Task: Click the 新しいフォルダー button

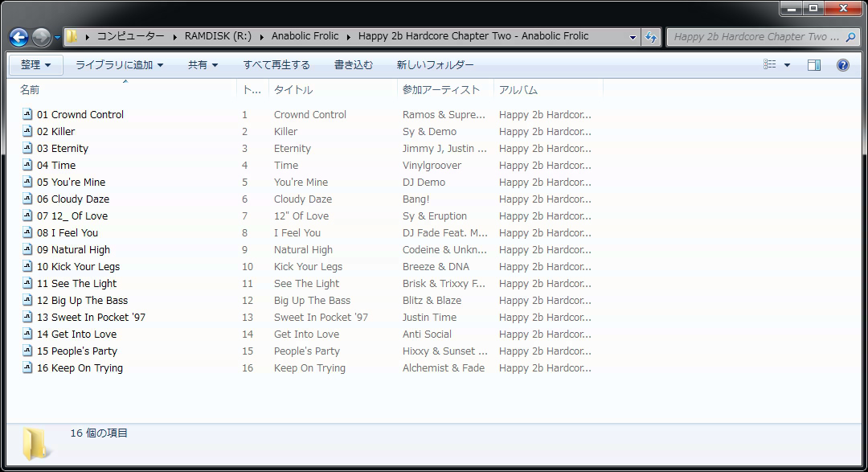Action: click(x=435, y=65)
